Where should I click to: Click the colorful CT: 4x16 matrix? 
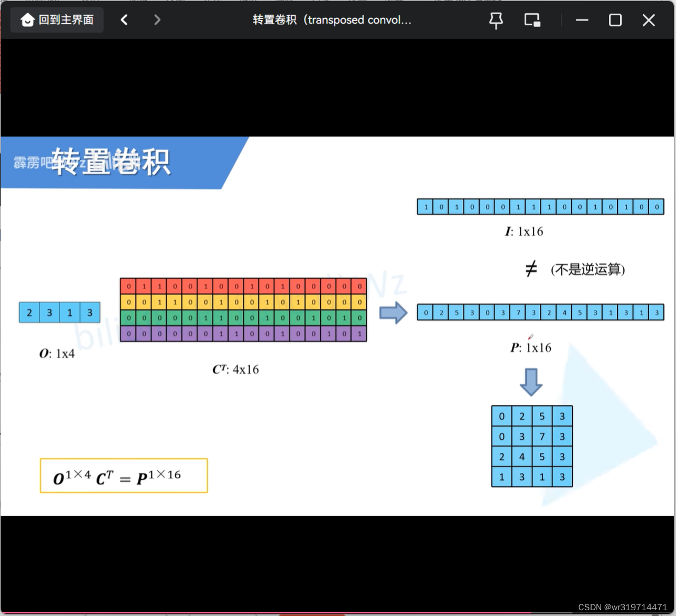243,309
